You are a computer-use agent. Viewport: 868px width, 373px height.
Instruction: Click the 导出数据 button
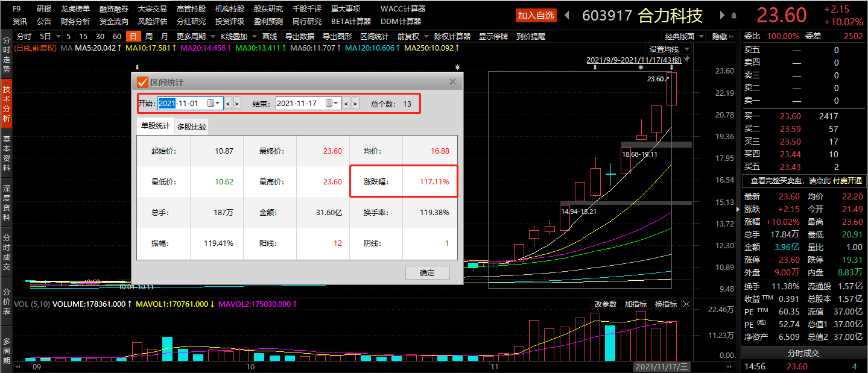coord(299,37)
